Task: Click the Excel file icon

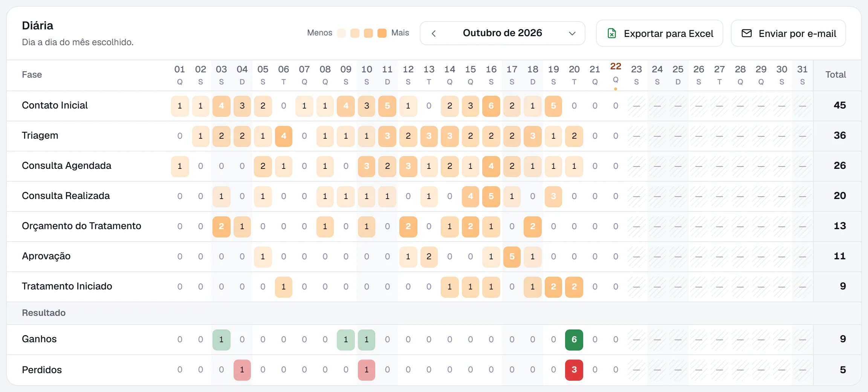Action: 612,34
